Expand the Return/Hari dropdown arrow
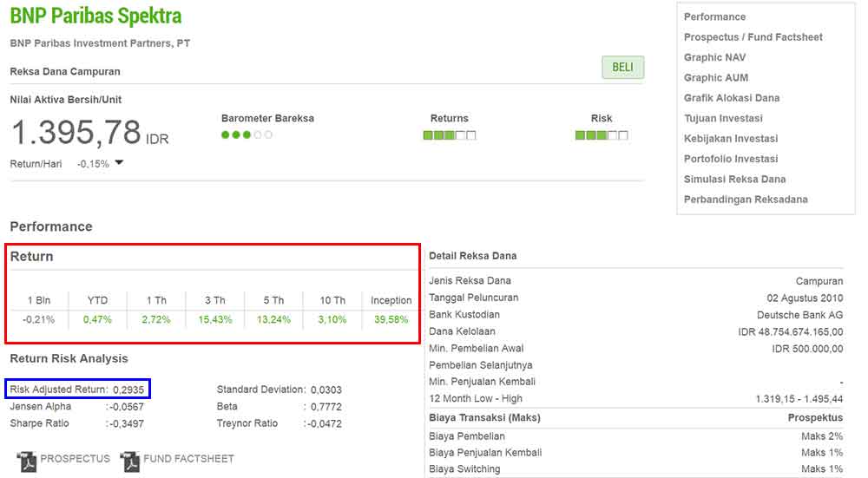 119,163
